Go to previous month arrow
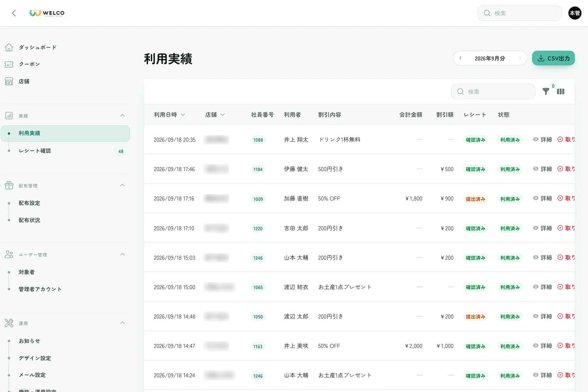The width and height of the screenshot is (588, 392). tap(460, 58)
